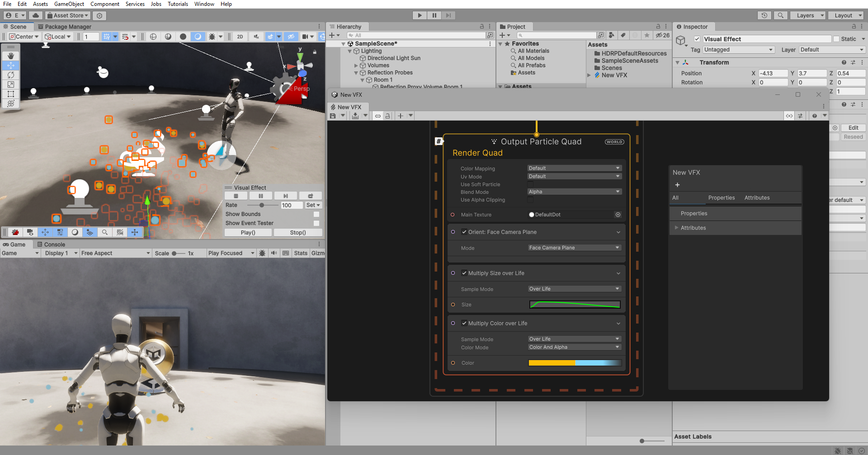This screenshot has height=455, width=868.
Task: Add property with blackboard plus icon
Action: pyautogui.click(x=677, y=185)
